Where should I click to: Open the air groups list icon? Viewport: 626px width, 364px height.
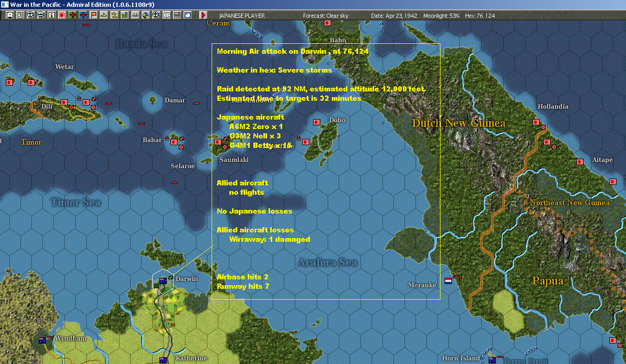click(x=31, y=15)
